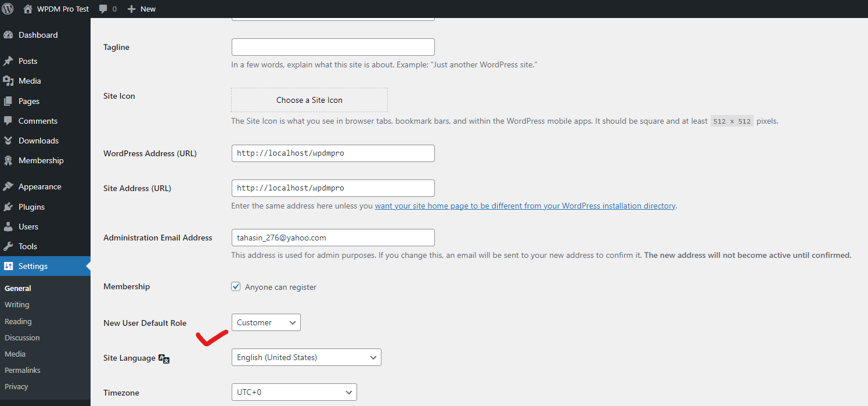Click the Pages icon in sidebar
This screenshot has height=406, width=868.
(8, 101)
